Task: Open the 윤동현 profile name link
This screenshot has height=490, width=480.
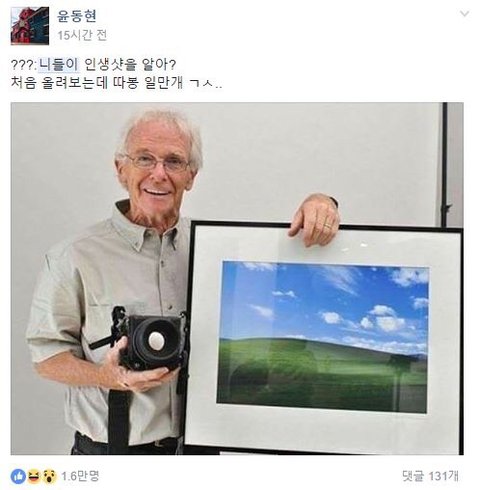Action: point(77,15)
